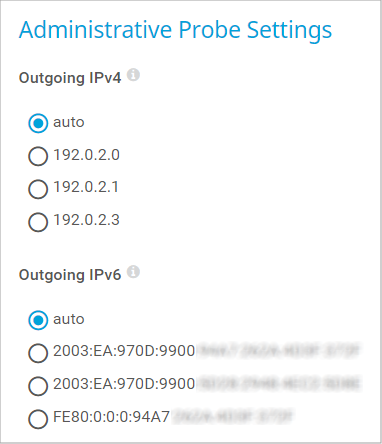Viewport: 382px width, 444px height.
Task: Select the second 2003:EA:970D:9900 IPv6 radio button
Action: 38,386
